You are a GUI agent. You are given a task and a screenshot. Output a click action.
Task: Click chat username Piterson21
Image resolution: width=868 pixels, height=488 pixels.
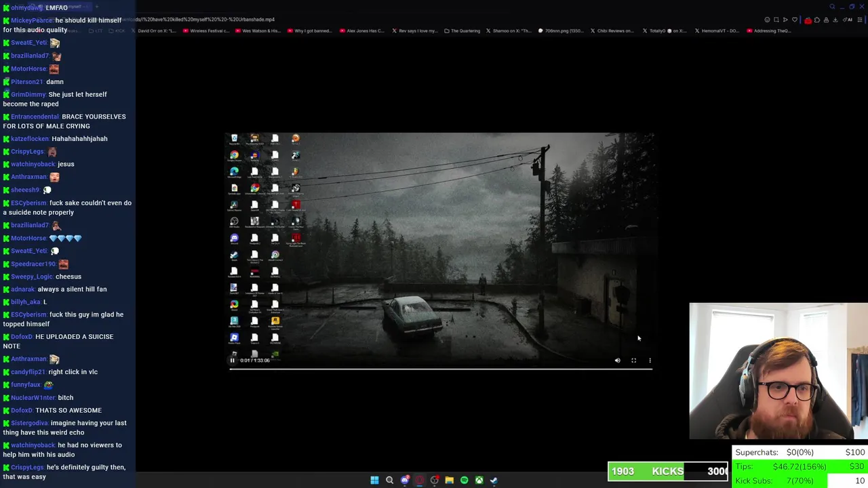(26, 81)
